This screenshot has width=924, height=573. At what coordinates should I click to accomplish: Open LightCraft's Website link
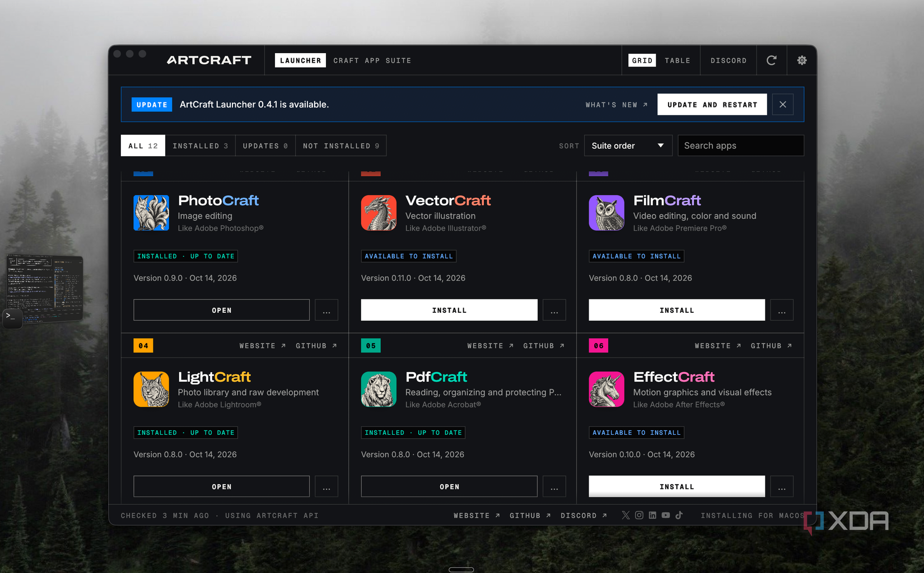coord(263,346)
